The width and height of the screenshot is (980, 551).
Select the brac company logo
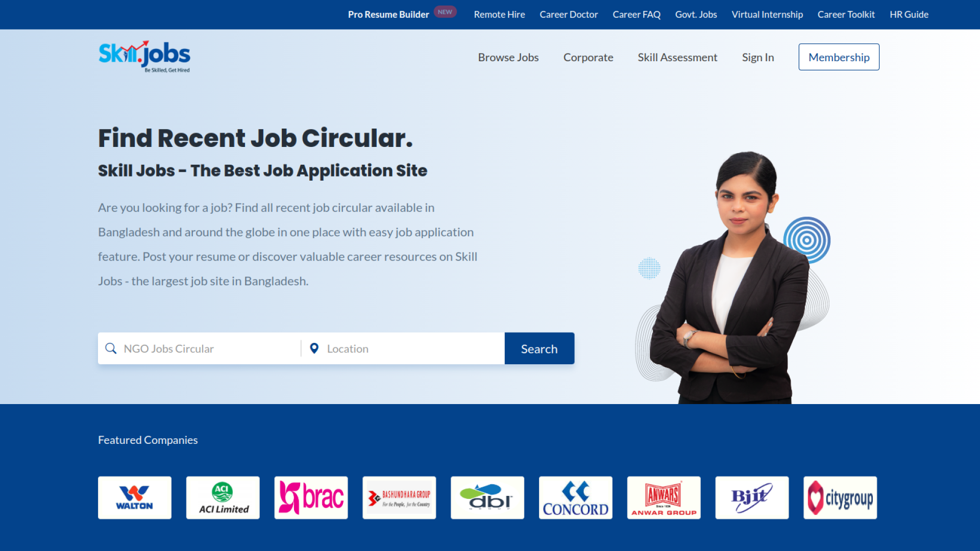[311, 498]
